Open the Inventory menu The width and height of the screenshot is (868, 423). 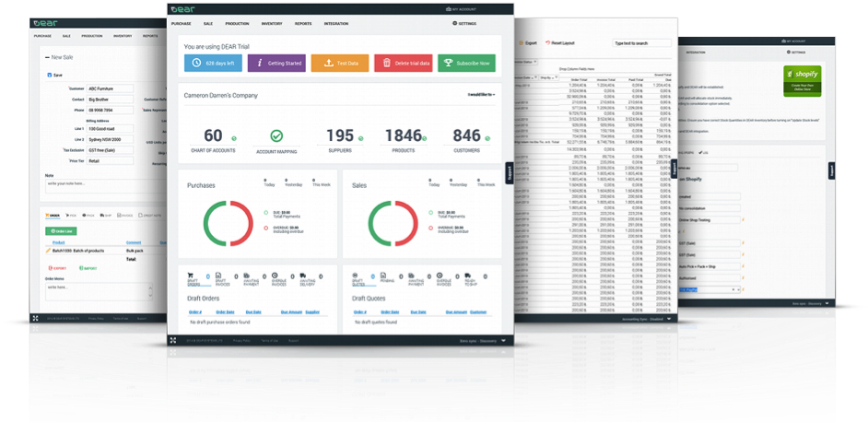tap(272, 22)
